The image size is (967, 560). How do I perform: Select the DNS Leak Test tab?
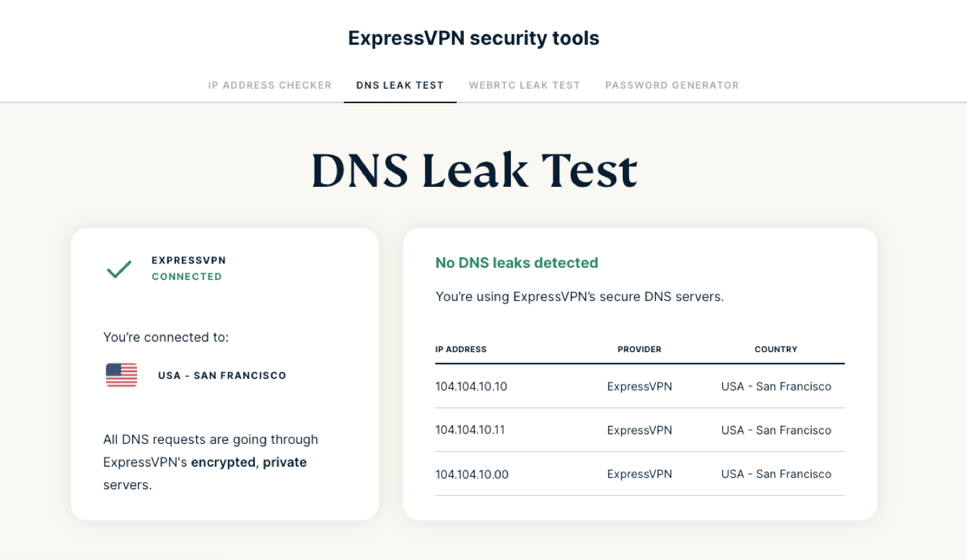pyautogui.click(x=400, y=85)
